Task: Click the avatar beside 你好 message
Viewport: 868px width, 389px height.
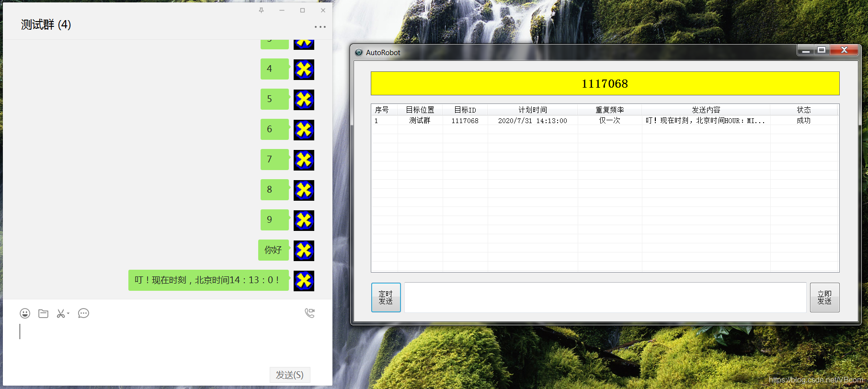Action: point(304,251)
